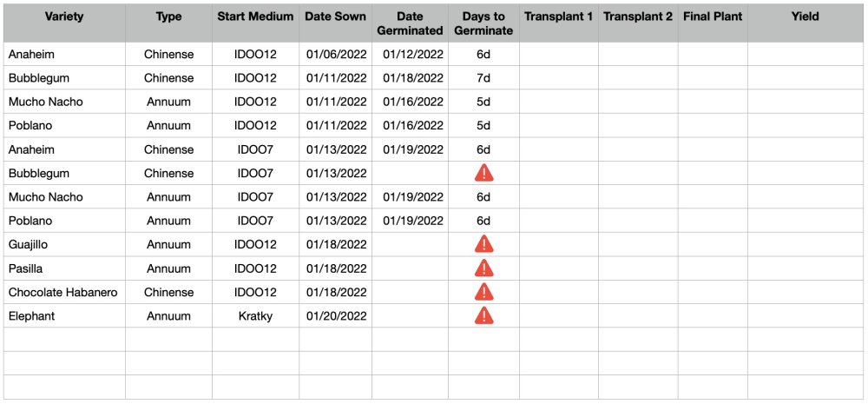Click the 01/06/2022 date sown cell

335,55
